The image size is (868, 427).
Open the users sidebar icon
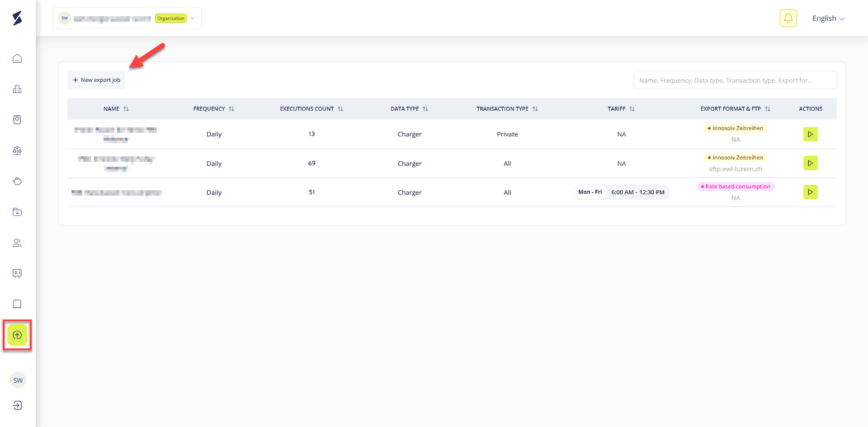point(17,243)
